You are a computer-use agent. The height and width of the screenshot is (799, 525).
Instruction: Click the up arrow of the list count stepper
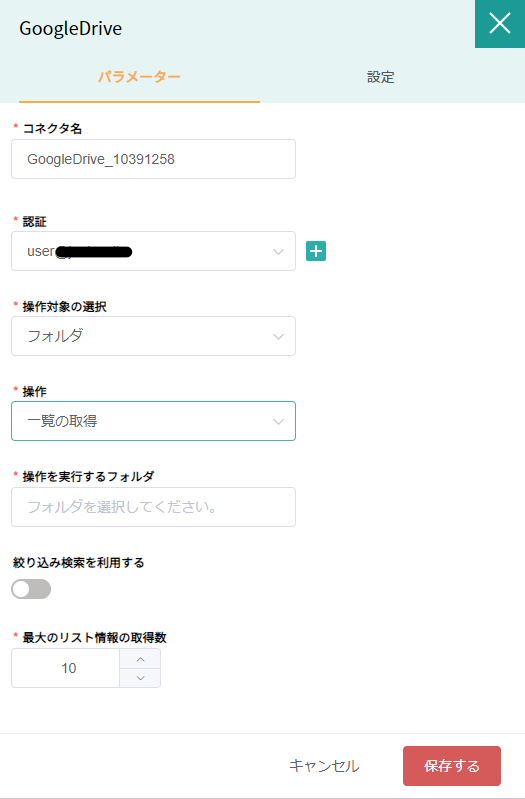point(140,659)
